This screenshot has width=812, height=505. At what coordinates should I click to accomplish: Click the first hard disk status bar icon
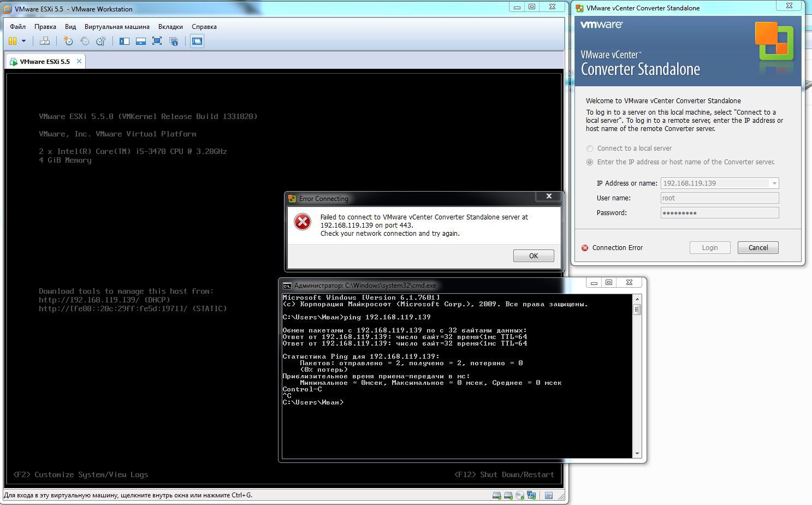click(496, 495)
